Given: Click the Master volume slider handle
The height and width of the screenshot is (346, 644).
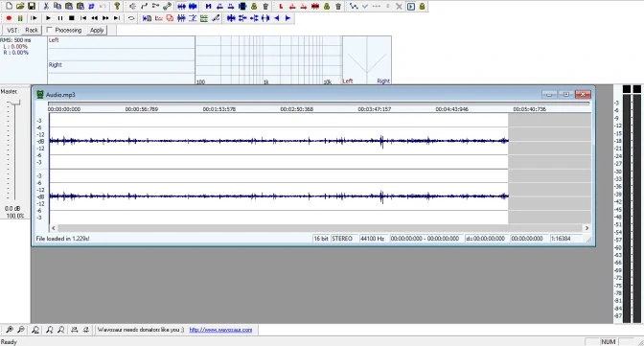Looking at the screenshot, I should [14, 103].
